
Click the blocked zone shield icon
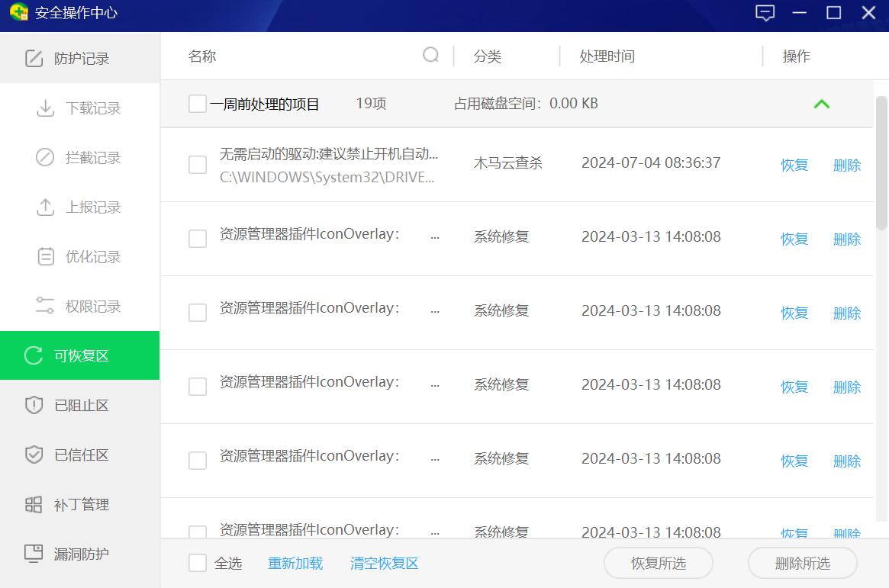34,406
